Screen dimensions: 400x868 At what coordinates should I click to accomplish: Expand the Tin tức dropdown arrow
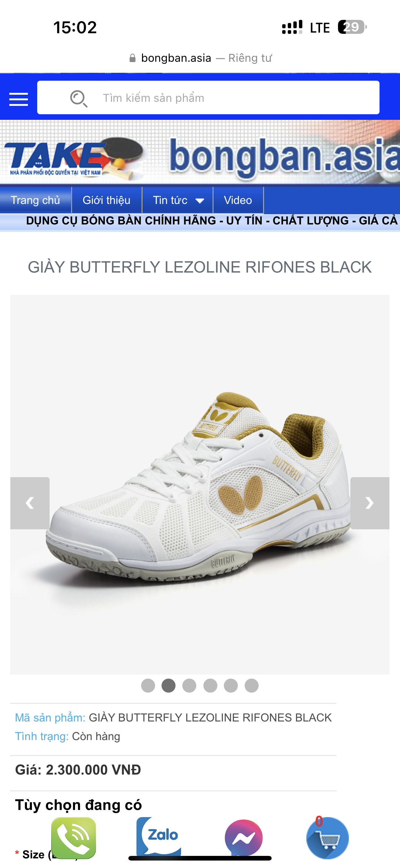(200, 201)
